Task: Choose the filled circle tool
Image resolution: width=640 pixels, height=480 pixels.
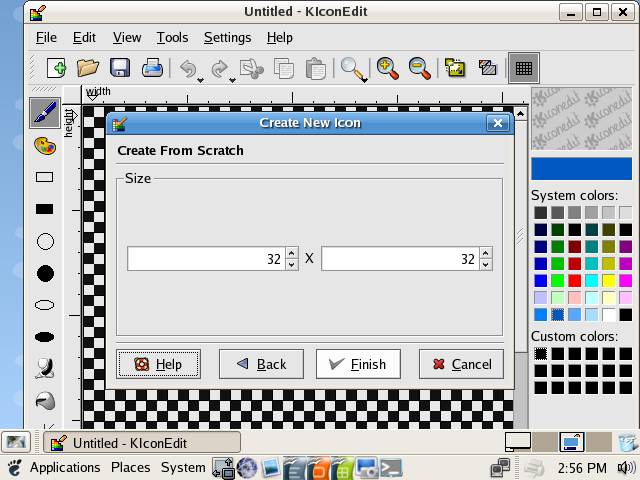Action: pos(44,273)
